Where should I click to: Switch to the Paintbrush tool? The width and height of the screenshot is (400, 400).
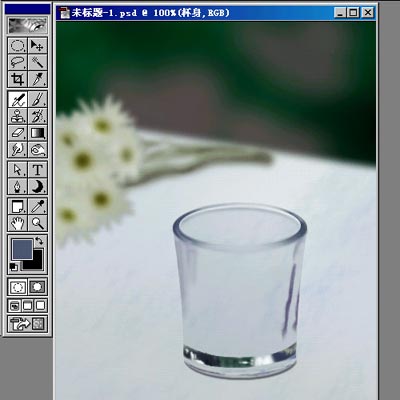pos(37,99)
